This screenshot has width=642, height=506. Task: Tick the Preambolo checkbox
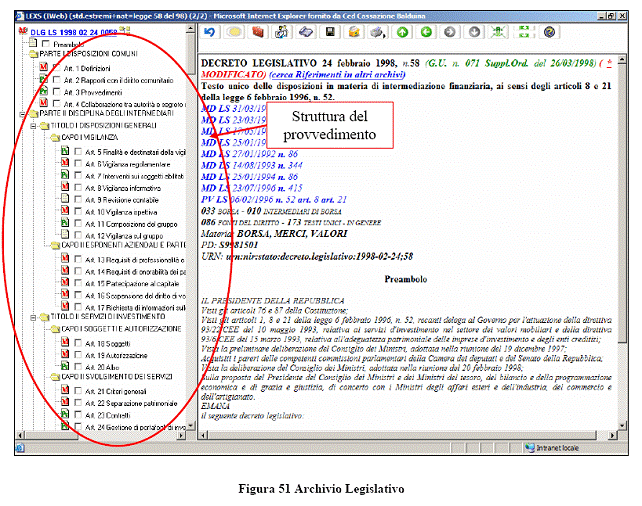pyautogui.click(x=46, y=44)
